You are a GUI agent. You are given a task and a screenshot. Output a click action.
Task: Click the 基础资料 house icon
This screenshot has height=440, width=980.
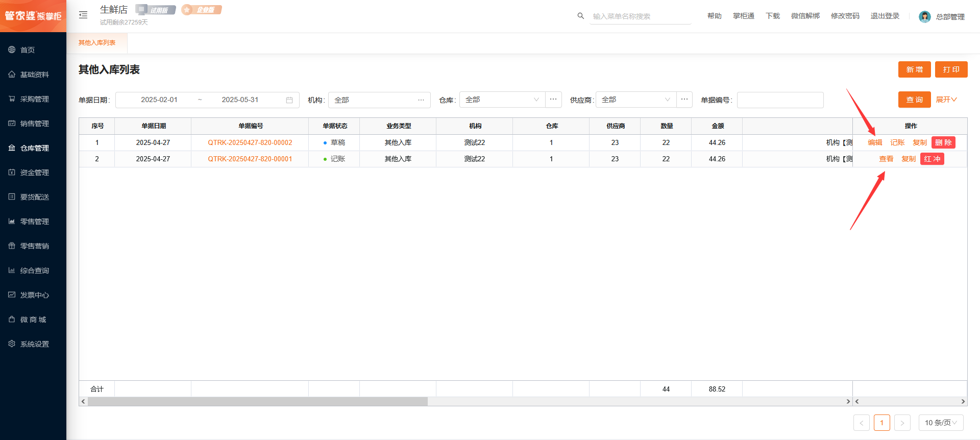pyautogui.click(x=12, y=74)
